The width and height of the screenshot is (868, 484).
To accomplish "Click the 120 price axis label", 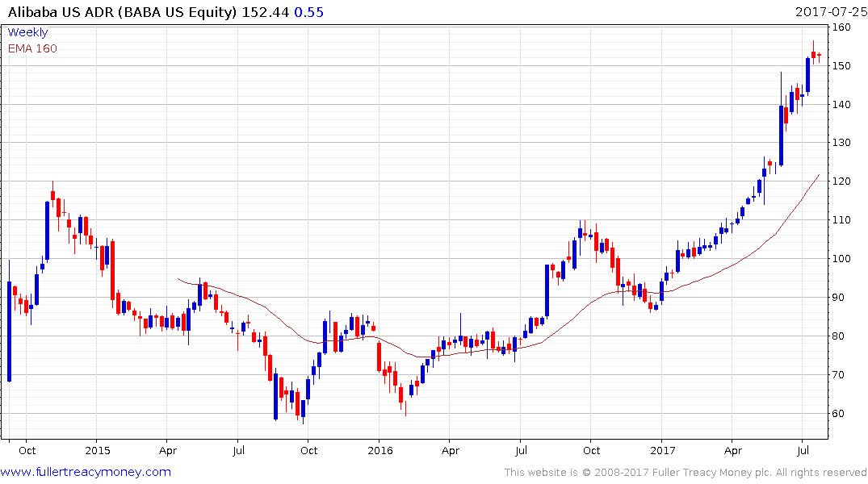I will tap(841, 181).
